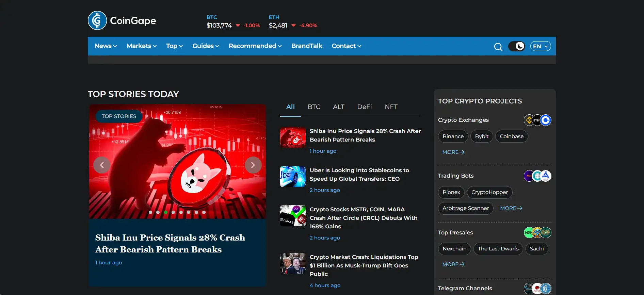The height and width of the screenshot is (295, 644).
Task: Open the search magnifier icon
Action: coord(498,47)
